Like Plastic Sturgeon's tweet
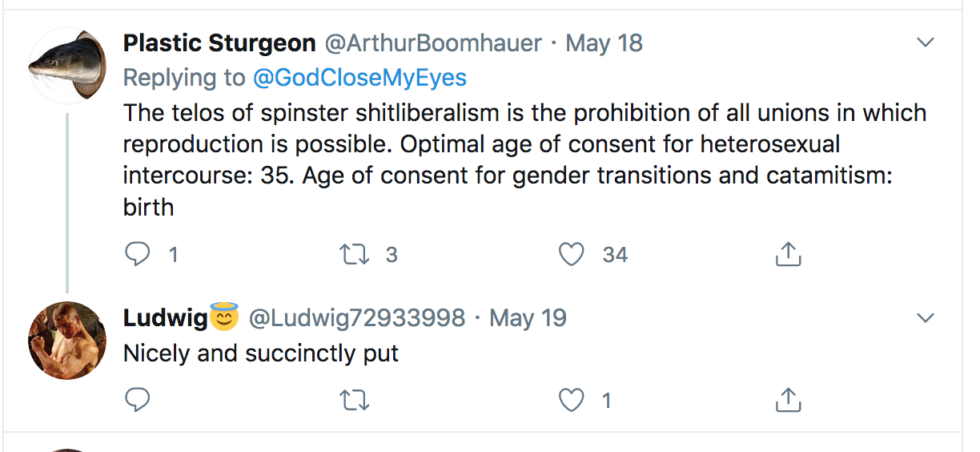980x452 pixels. coord(571,255)
